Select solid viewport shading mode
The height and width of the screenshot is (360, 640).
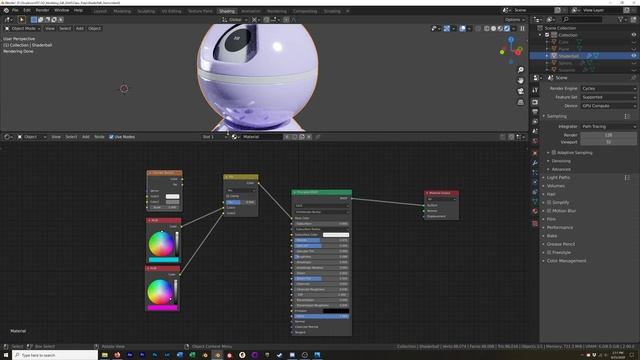coord(493,29)
